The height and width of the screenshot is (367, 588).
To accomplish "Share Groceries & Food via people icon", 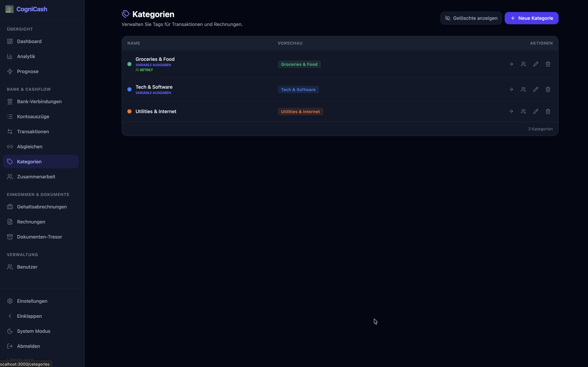I will [523, 64].
